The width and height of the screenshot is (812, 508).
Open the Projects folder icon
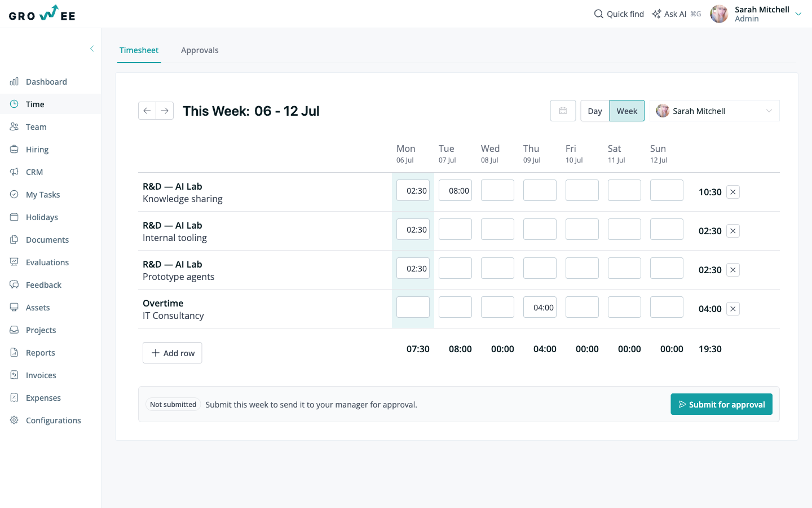tap(14, 330)
